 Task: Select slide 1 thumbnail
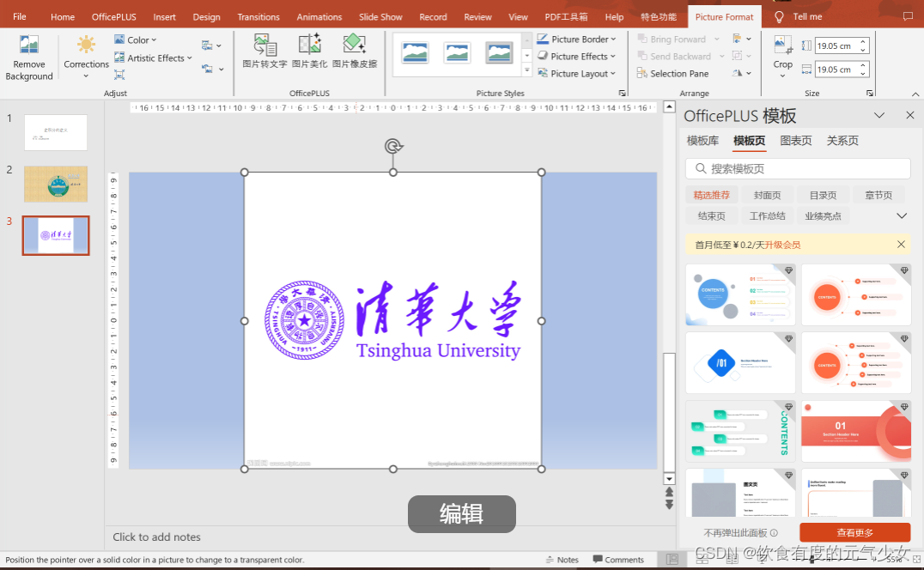coord(56,132)
